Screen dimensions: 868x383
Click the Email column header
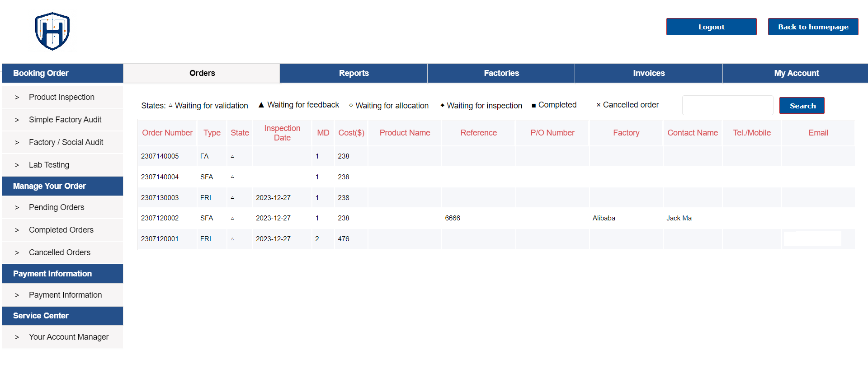(818, 133)
